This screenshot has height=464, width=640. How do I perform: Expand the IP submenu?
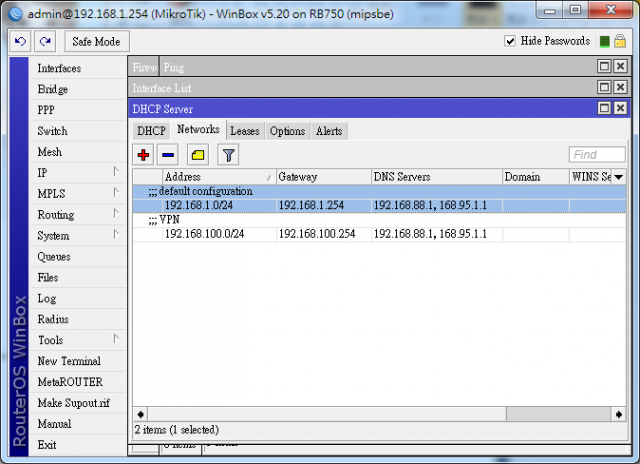(116, 172)
